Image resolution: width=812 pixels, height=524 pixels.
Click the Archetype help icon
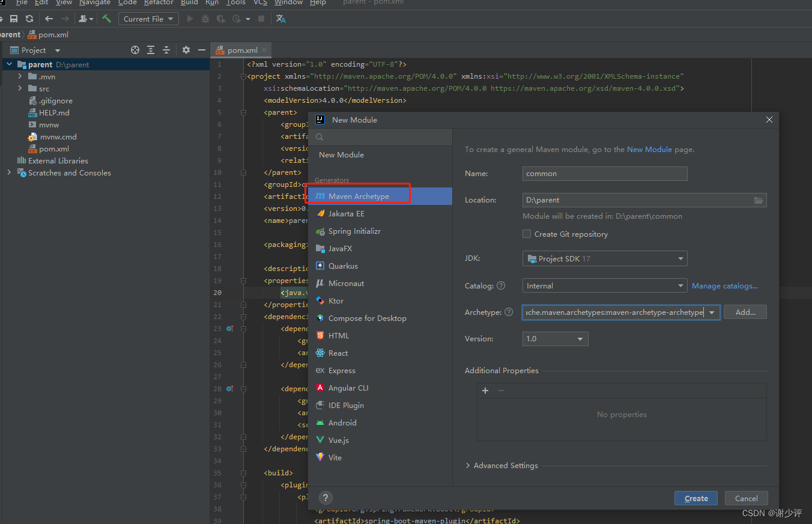point(509,312)
